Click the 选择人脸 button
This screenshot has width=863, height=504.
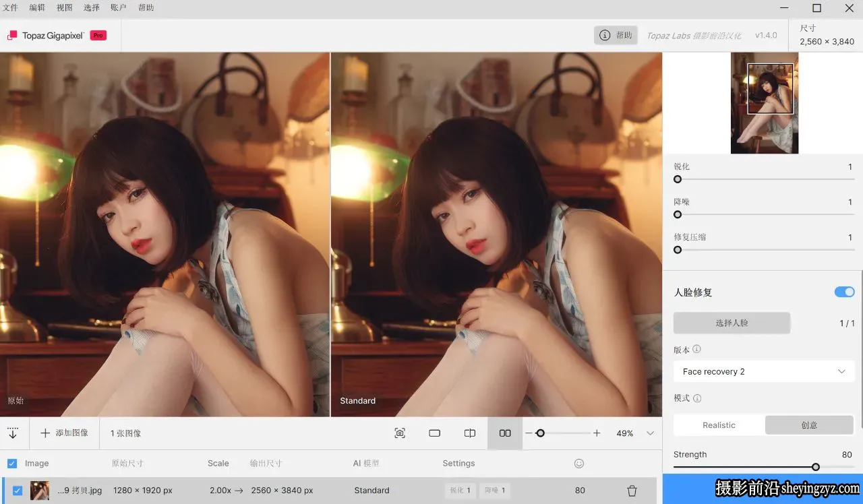coord(732,323)
